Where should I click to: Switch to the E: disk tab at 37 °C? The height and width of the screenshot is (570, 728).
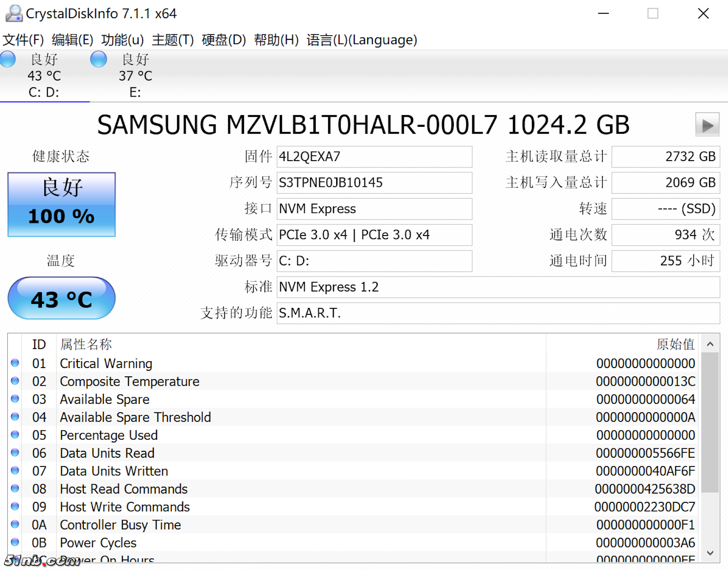135,76
